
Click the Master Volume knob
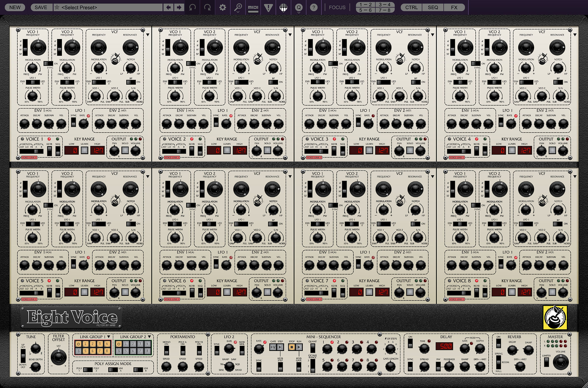[x=560, y=362]
